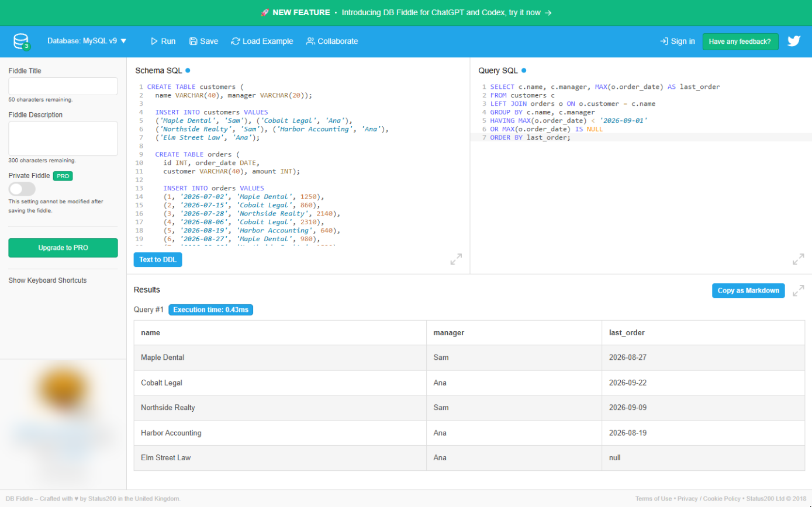
Task: Click the Twitter bird icon
Action: click(793, 41)
